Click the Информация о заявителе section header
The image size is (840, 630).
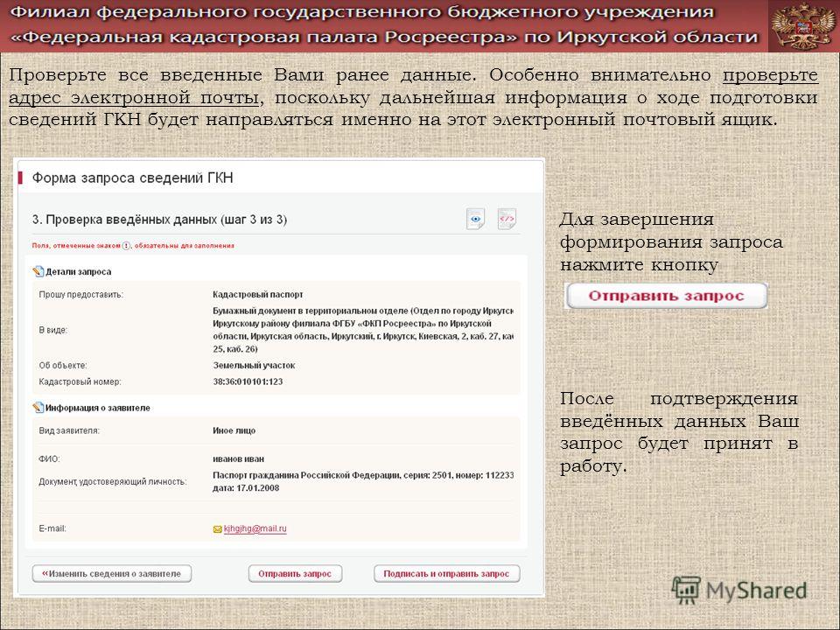coord(97,408)
